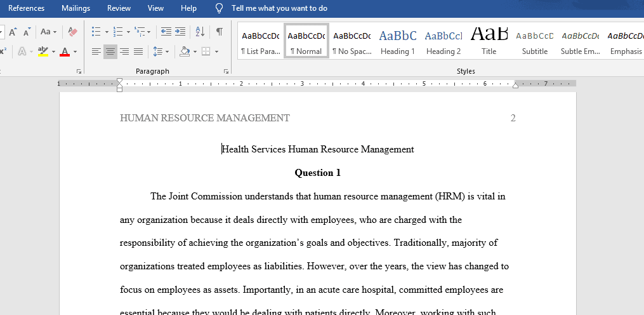This screenshot has height=315, width=644.
Task: Sort selection alphabetically
Action: (200, 32)
